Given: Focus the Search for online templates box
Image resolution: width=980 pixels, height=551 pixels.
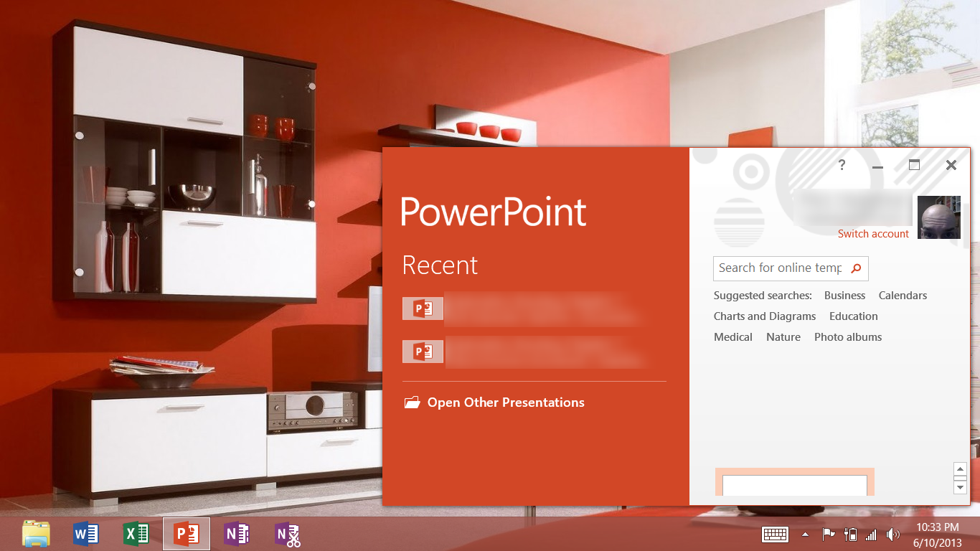Looking at the screenshot, I should [791, 268].
